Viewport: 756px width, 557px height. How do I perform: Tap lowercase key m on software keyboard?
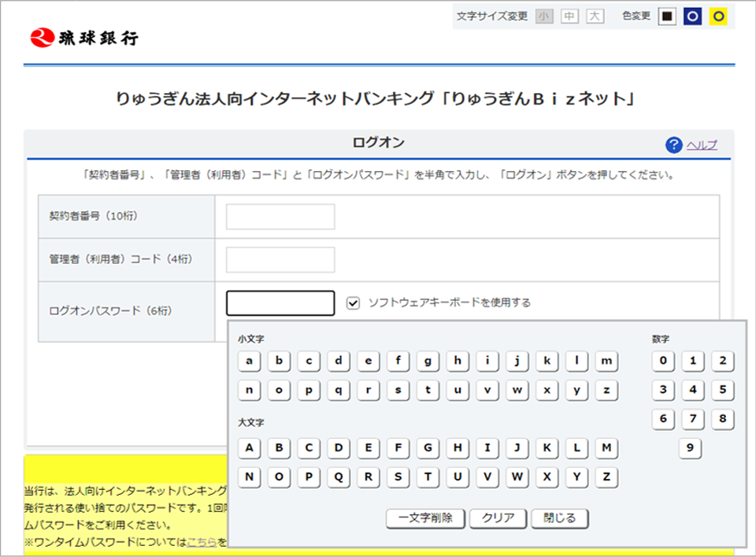click(606, 361)
